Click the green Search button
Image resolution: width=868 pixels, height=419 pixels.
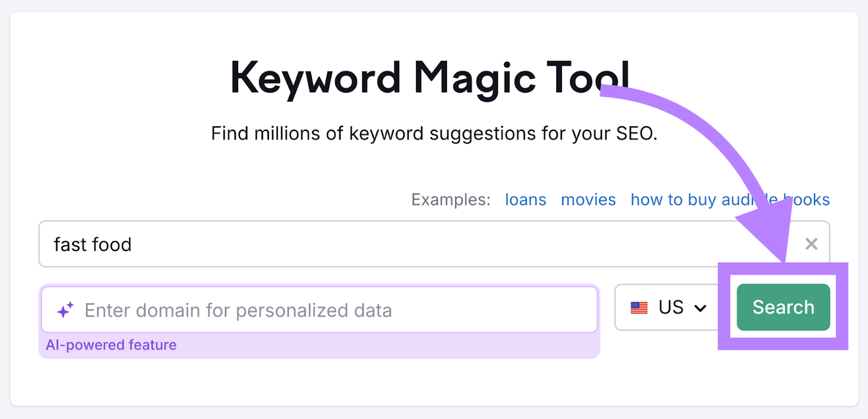[x=783, y=307]
